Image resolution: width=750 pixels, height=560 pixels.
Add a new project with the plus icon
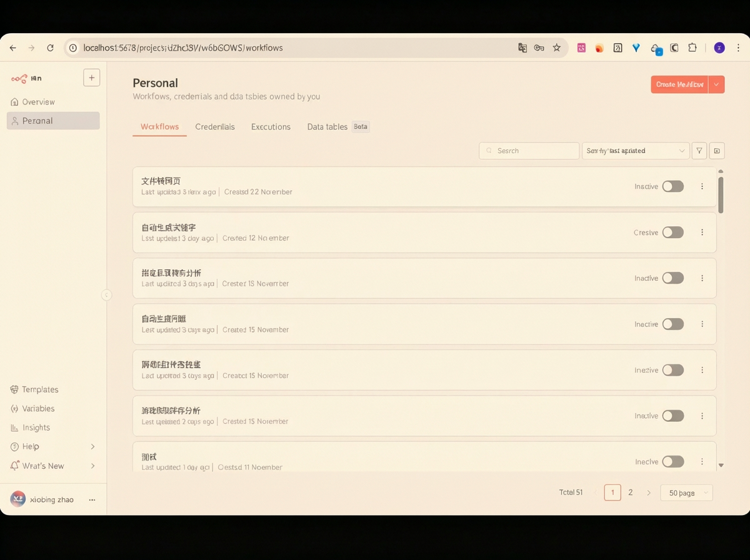[x=91, y=77]
